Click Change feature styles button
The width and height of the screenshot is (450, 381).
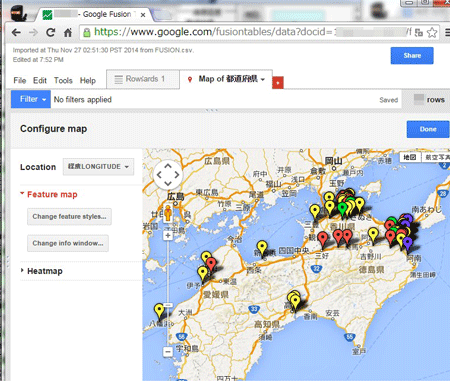tap(69, 217)
